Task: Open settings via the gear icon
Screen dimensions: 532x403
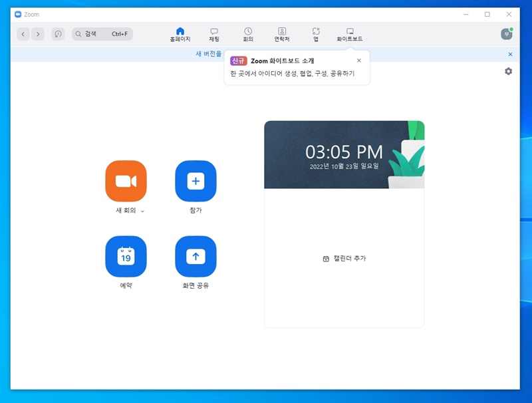Action: pos(508,71)
